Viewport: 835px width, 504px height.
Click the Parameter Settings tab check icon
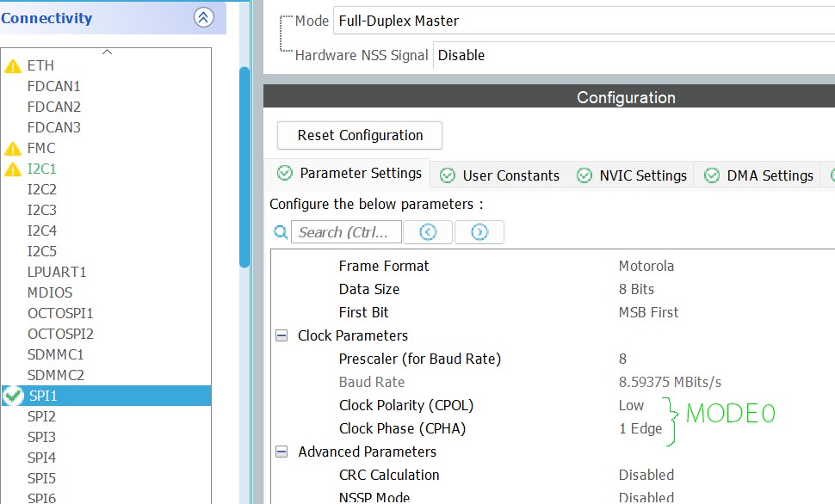(x=285, y=173)
